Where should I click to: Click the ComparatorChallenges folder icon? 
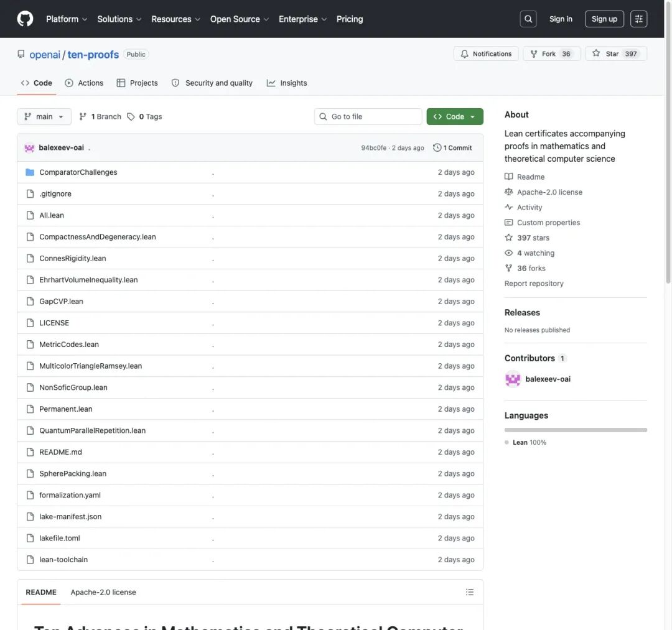30,172
